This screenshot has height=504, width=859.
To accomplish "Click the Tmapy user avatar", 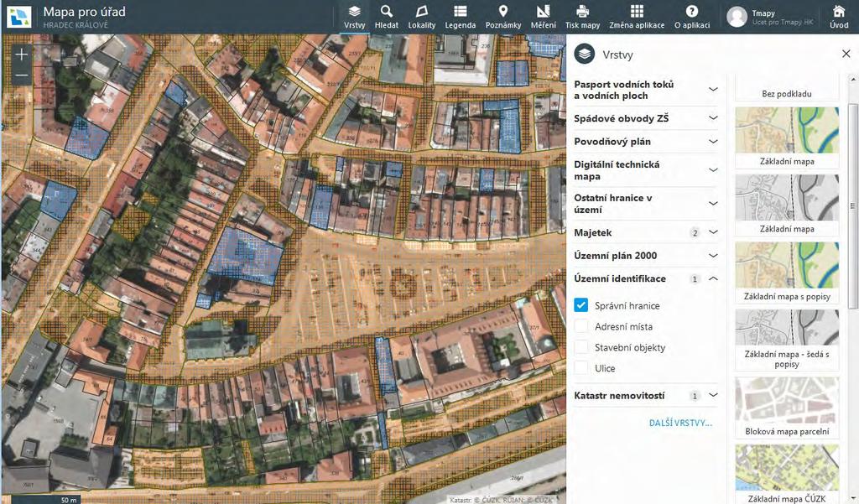I will (737, 17).
